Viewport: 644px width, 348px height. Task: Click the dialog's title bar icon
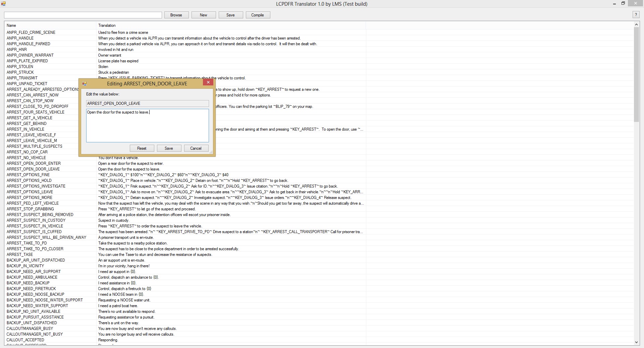(x=85, y=84)
